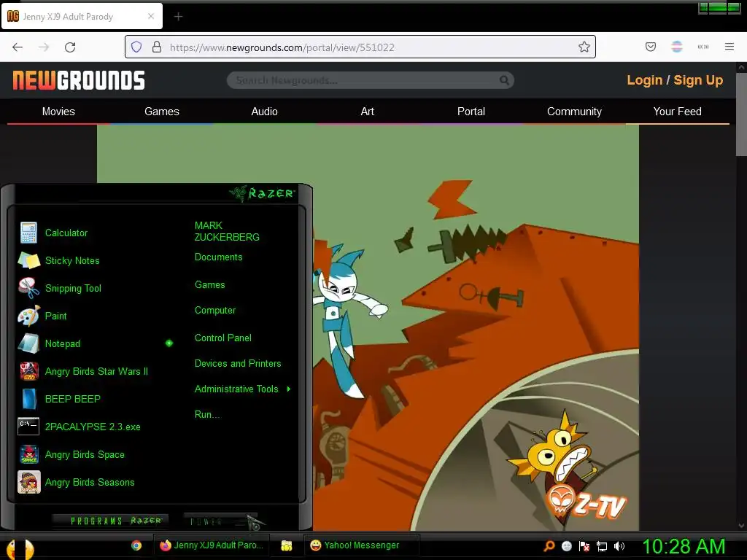Open Control Panel
The height and width of the screenshot is (560, 747).
222,338
